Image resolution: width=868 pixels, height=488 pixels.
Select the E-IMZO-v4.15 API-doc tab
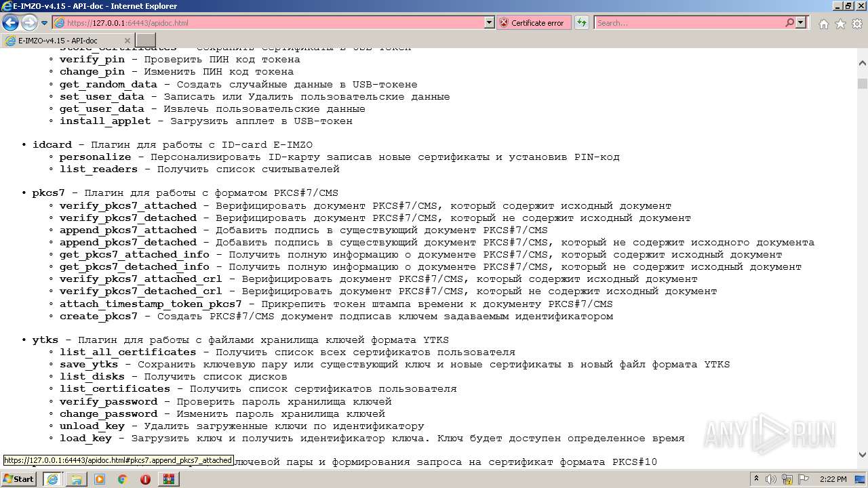pos(68,41)
